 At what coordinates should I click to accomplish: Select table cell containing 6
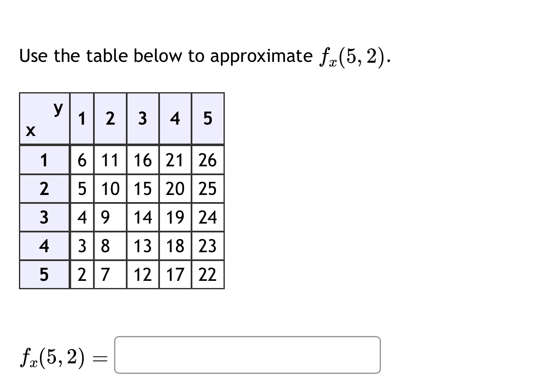click(81, 160)
